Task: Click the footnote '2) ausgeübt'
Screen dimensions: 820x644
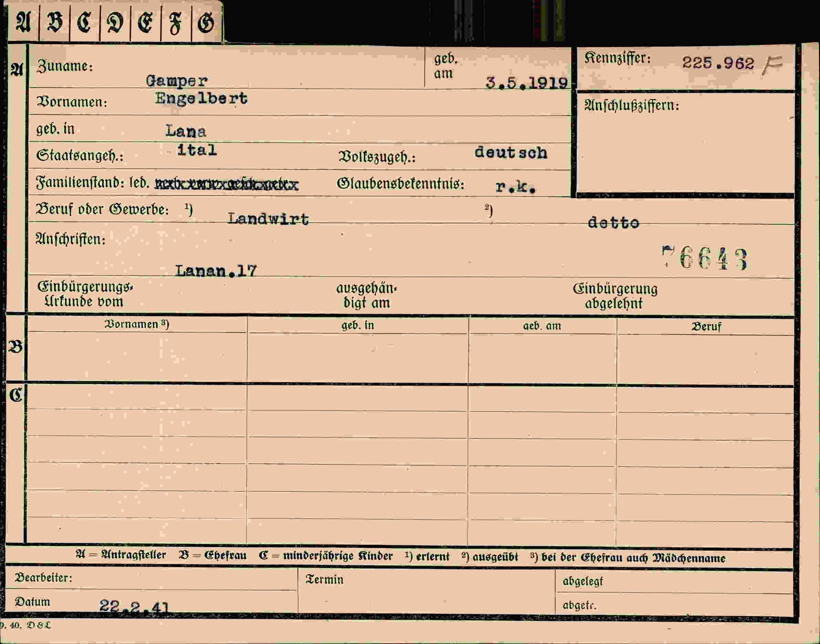Action: pos(490,557)
